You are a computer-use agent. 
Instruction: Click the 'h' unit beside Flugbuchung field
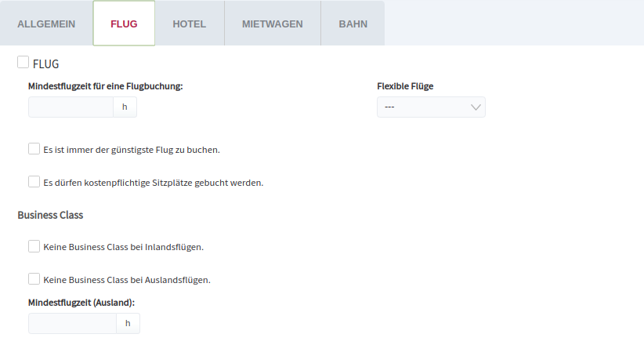(x=125, y=107)
